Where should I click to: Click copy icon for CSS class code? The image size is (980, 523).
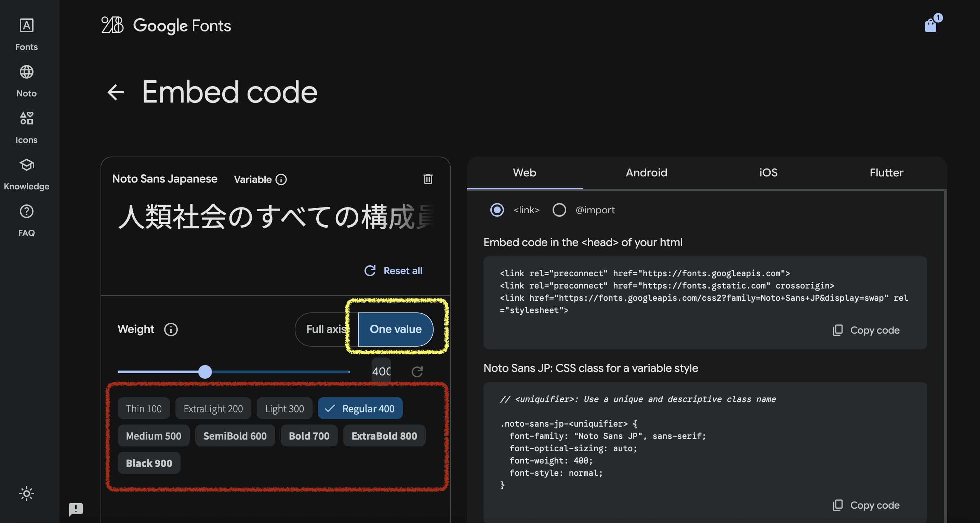click(838, 505)
